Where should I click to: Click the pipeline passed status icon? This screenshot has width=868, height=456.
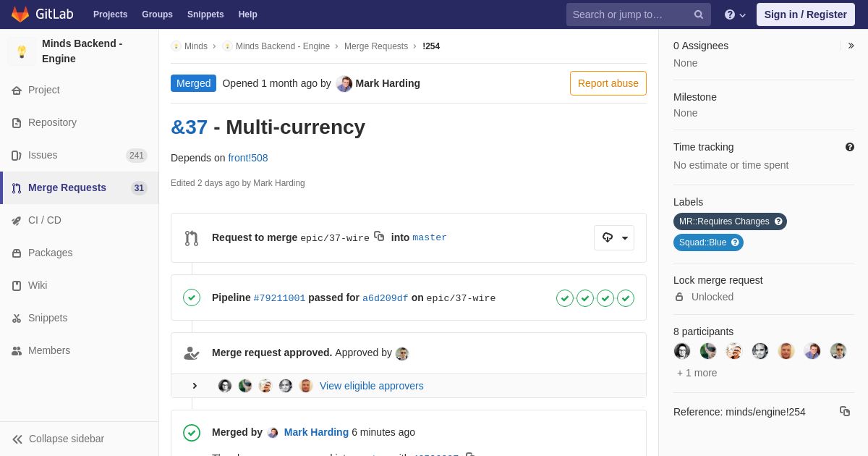point(192,297)
